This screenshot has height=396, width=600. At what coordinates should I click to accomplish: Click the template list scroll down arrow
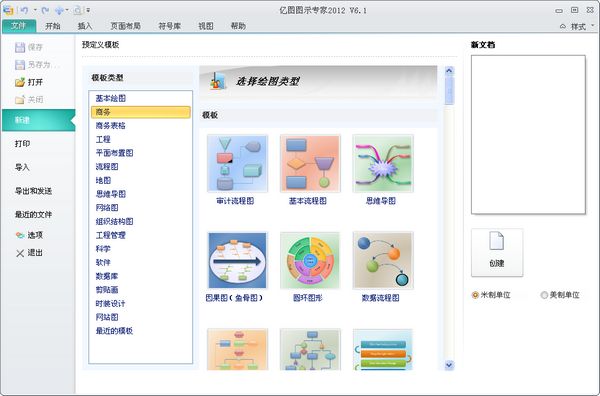tap(449, 365)
